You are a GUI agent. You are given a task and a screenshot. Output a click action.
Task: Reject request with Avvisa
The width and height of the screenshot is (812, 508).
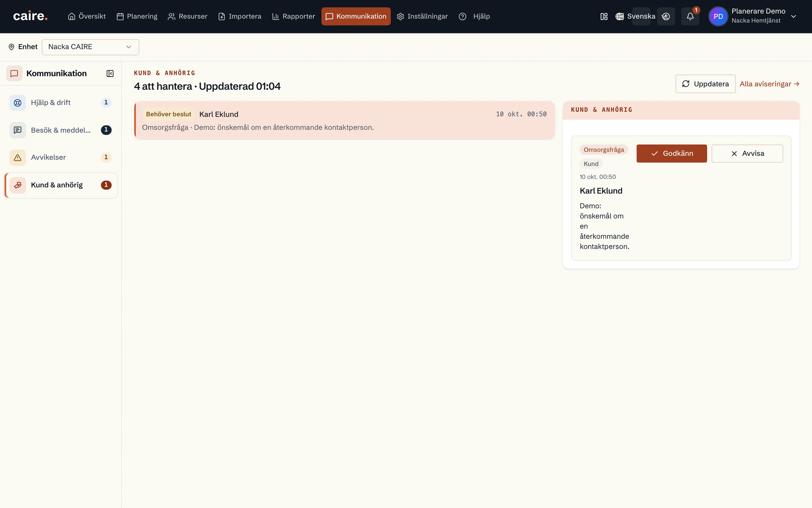(x=747, y=154)
